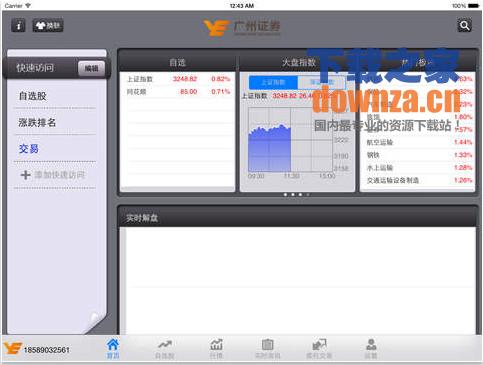Open the skin-change shirt button
The width and height of the screenshot is (483, 365).
[x=48, y=26]
